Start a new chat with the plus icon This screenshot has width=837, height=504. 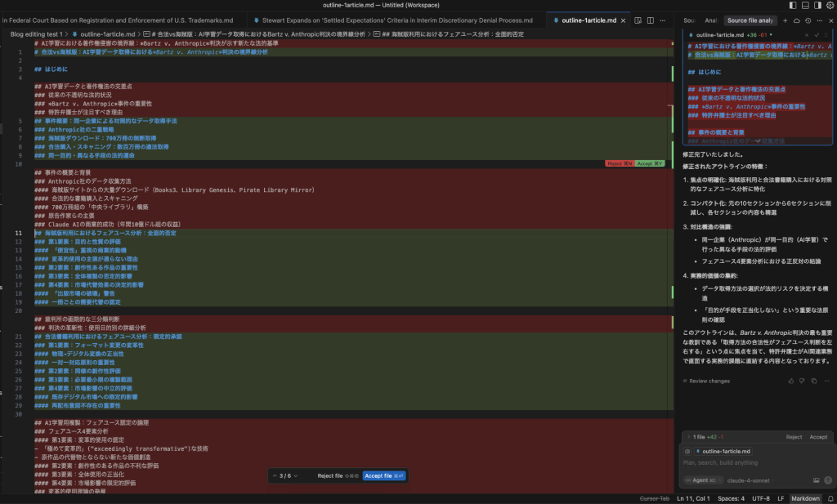pyautogui.click(x=785, y=20)
